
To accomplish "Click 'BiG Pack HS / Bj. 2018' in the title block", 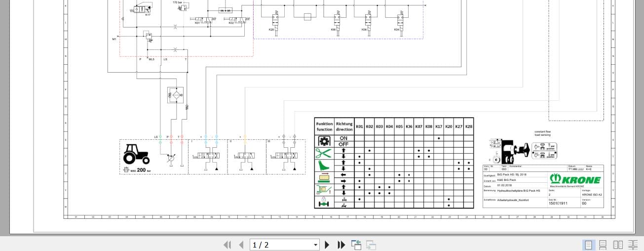I will coord(511,175).
